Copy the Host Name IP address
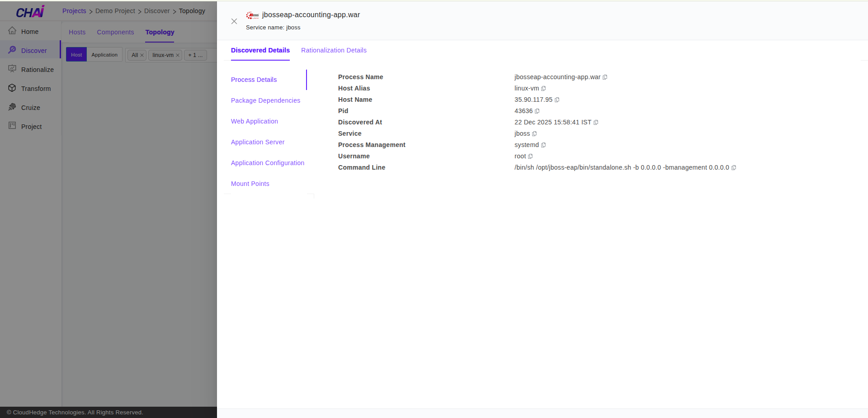The image size is (868, 418). point(557,100)
